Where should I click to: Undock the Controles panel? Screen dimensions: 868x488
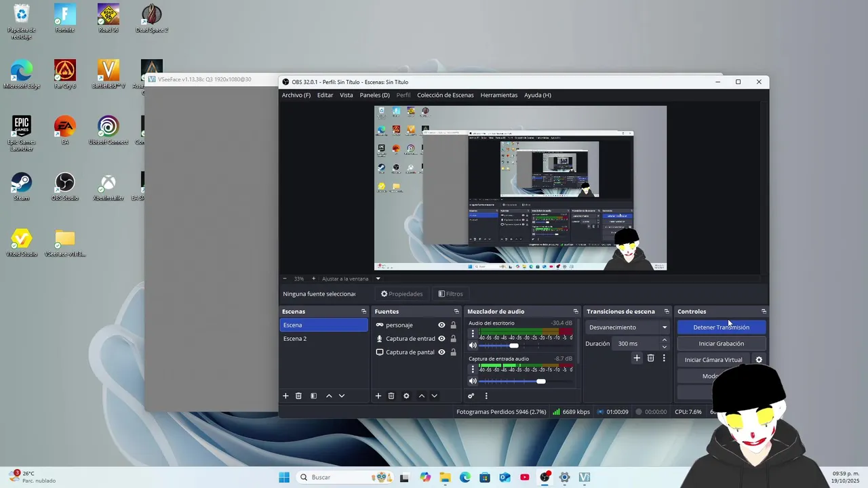pos(764,312)
